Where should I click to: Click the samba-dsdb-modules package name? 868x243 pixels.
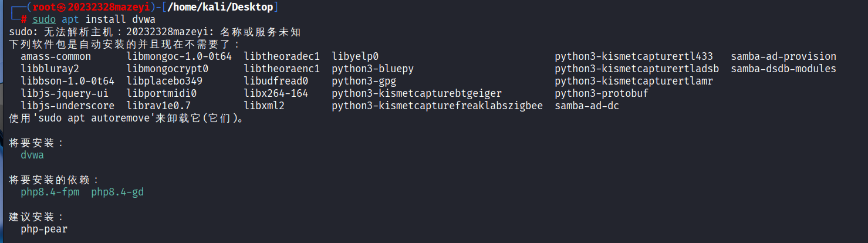pyautogui.click(x=783, y=69)
